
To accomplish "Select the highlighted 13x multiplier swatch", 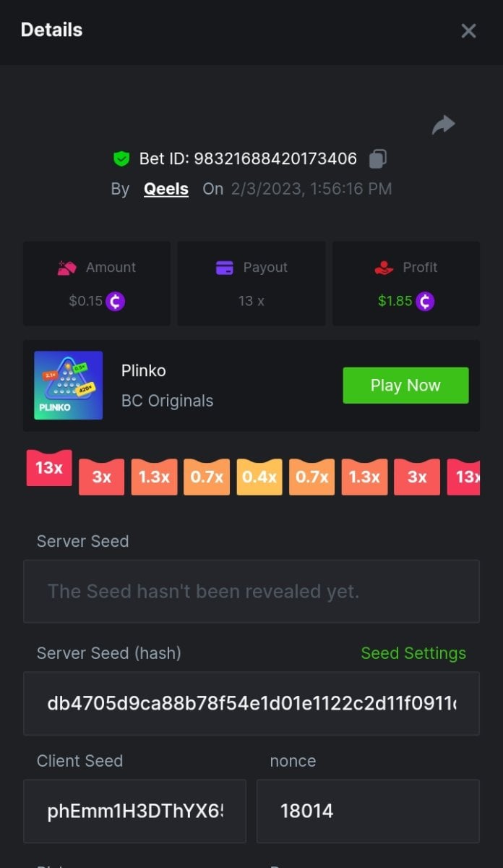I will click(x=49, y=468).
